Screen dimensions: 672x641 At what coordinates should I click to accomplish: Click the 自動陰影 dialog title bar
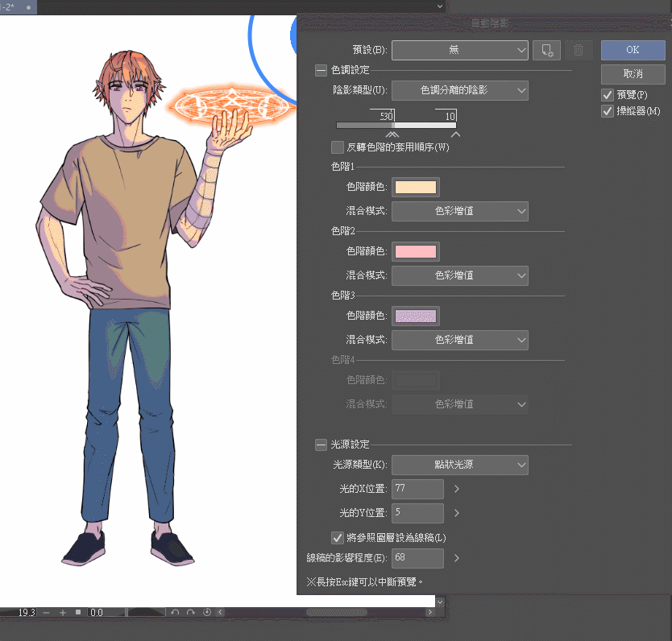484,23
